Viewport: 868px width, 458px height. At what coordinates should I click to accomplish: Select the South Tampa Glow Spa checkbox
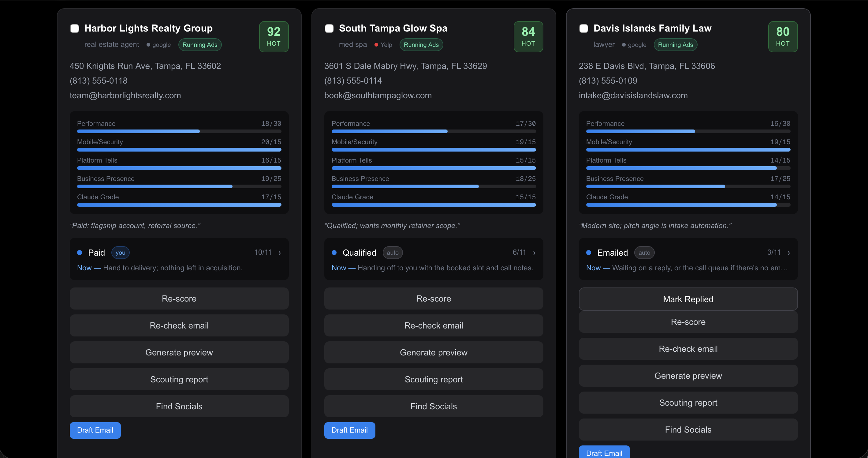click(329, 28)
